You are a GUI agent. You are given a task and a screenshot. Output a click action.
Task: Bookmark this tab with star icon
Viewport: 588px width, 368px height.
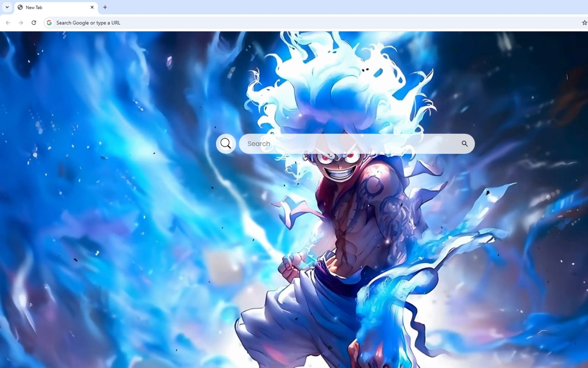coord(584,23)
